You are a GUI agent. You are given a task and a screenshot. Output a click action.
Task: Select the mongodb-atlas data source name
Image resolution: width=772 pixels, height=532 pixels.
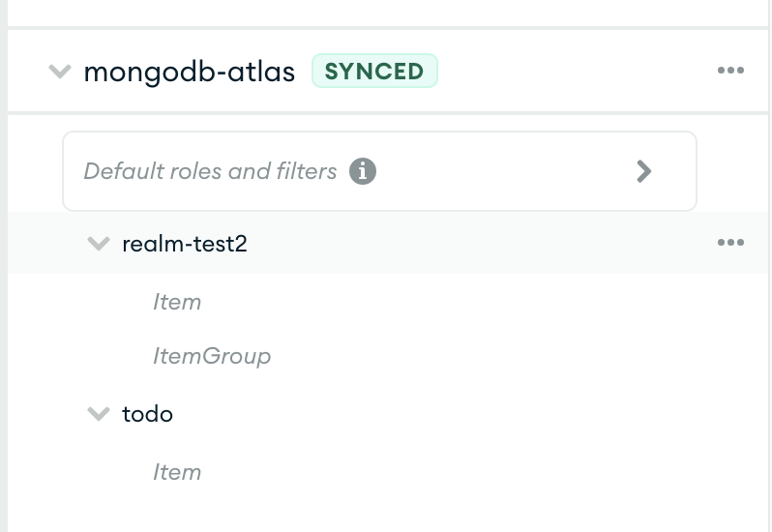(190, 73)
